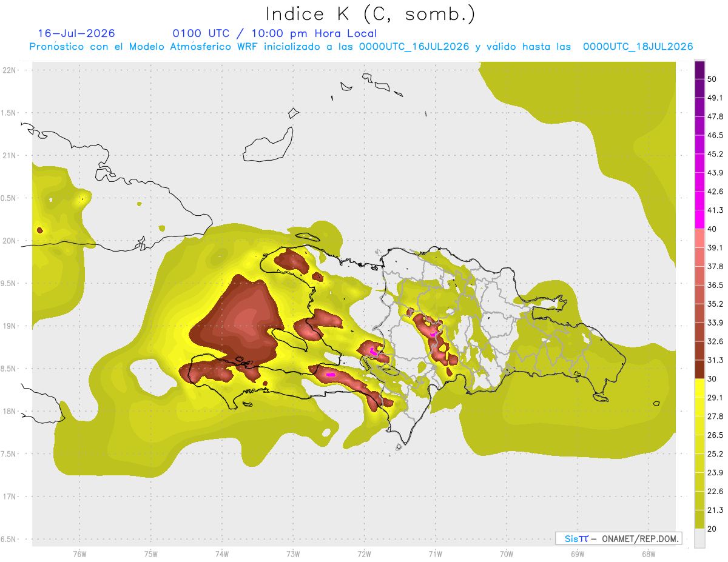Pick the dark brown legend band between 30 and 31.3
The width and height of the screenshot is (728, 562).
[x=699, y=369]
